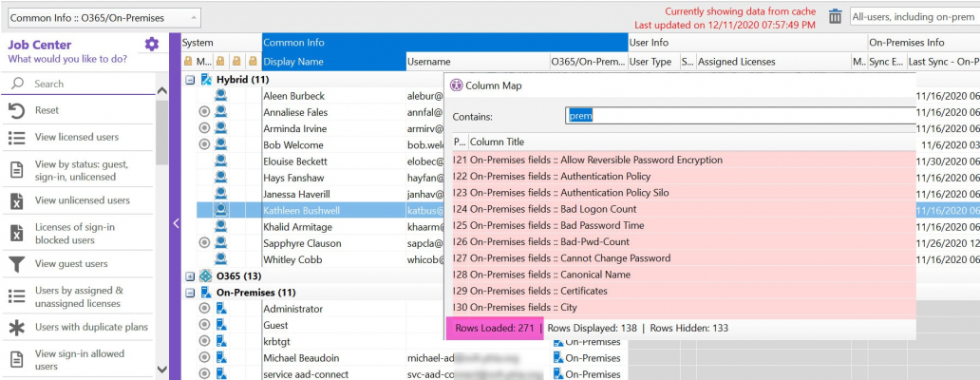The image size is (980, 380).
Task: Click the Common Info band header
Action: [444, 43]
